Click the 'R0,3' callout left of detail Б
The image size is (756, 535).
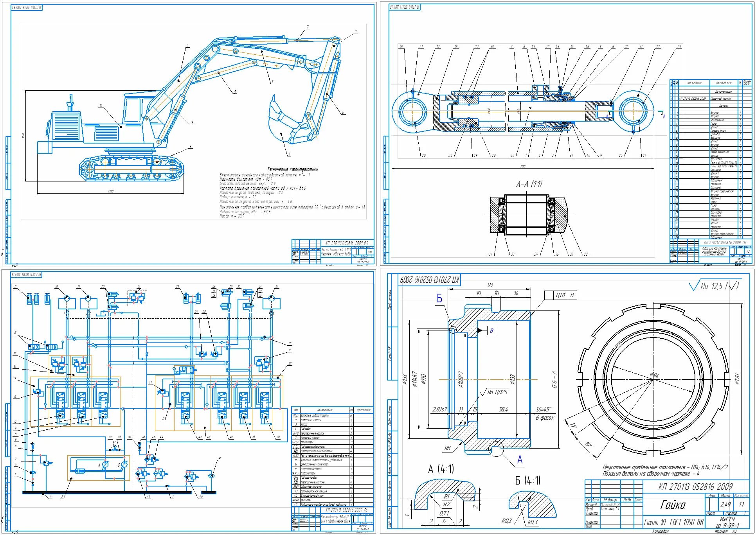pos(506,521)
